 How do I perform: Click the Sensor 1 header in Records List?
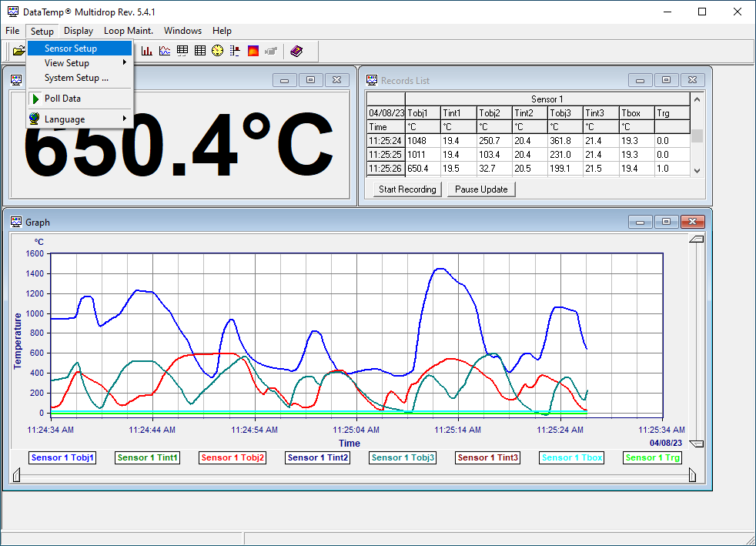547,99
